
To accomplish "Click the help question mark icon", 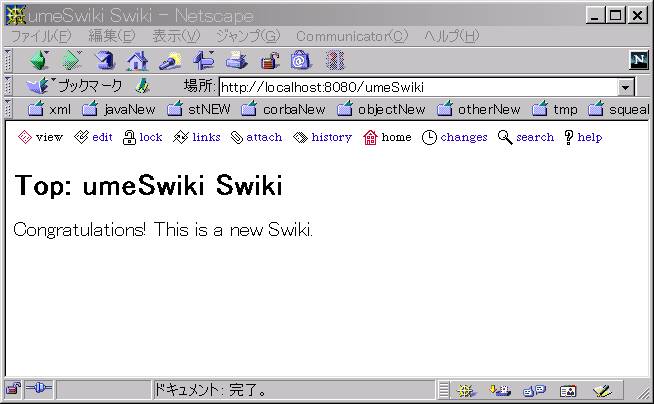I will (x=568, y=137).
